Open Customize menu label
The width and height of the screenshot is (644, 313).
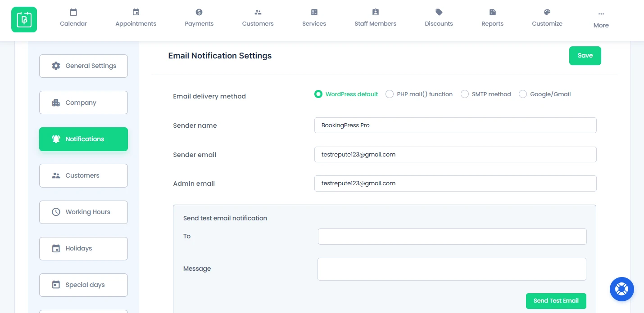coord(547,23)
